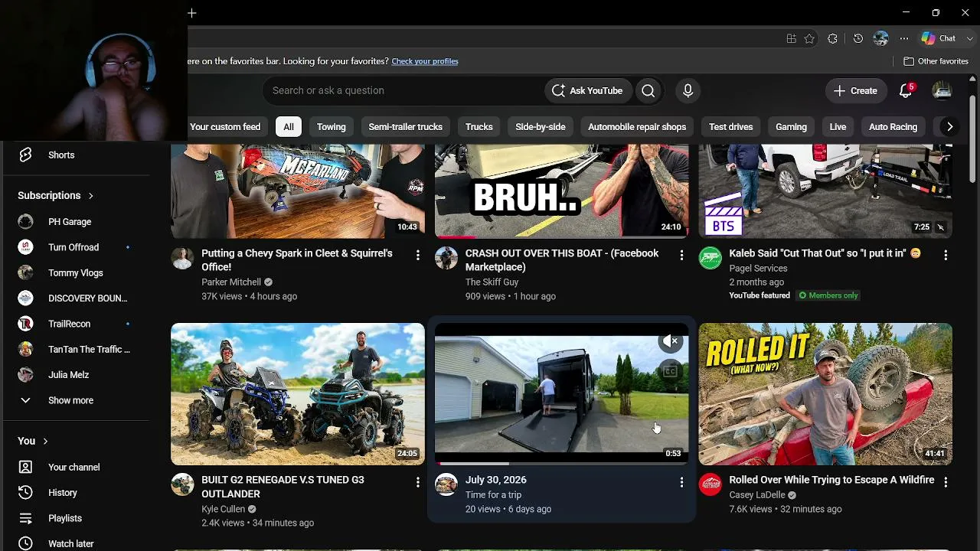Open more options for July 30, 2026 video
Image resolution: width=980 pixels, height=551 pixels.
(x=682, y=481)
